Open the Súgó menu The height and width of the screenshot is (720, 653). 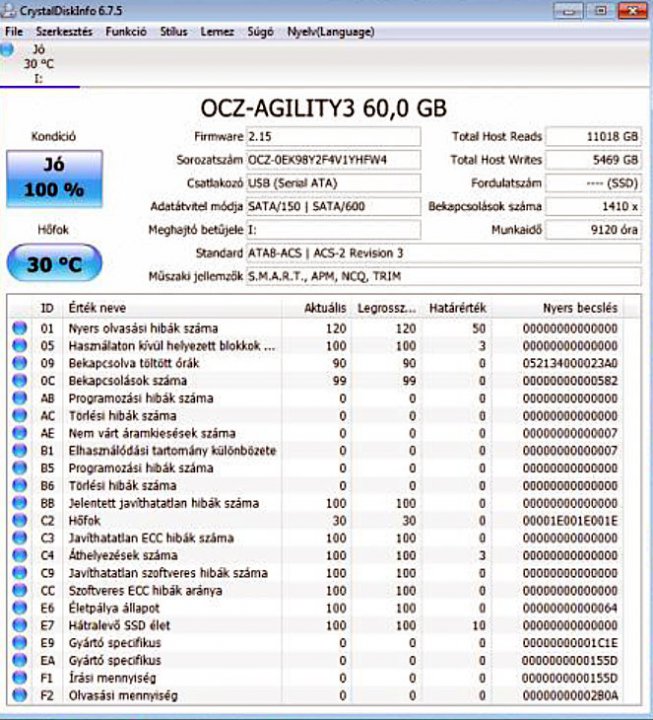[x=260, y=32]
